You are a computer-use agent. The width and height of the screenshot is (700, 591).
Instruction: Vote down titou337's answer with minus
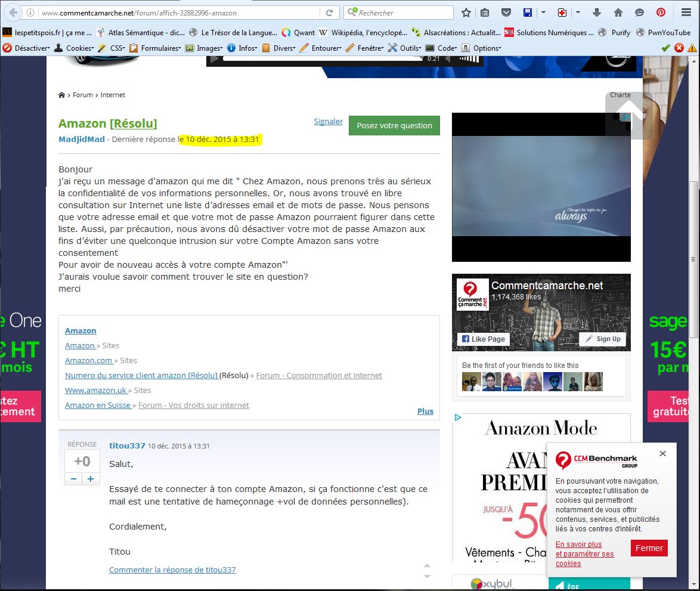pyautogui.click(x=73, y=479)
